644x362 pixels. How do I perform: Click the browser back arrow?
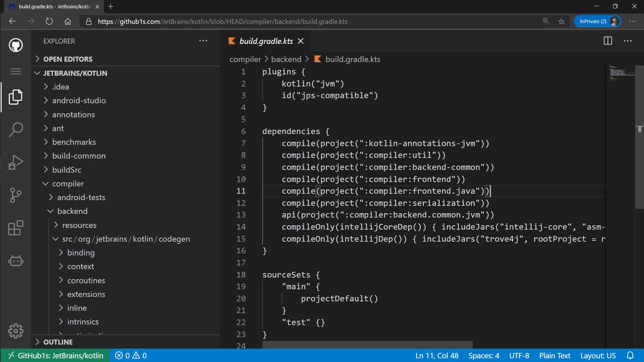[13, 21]
